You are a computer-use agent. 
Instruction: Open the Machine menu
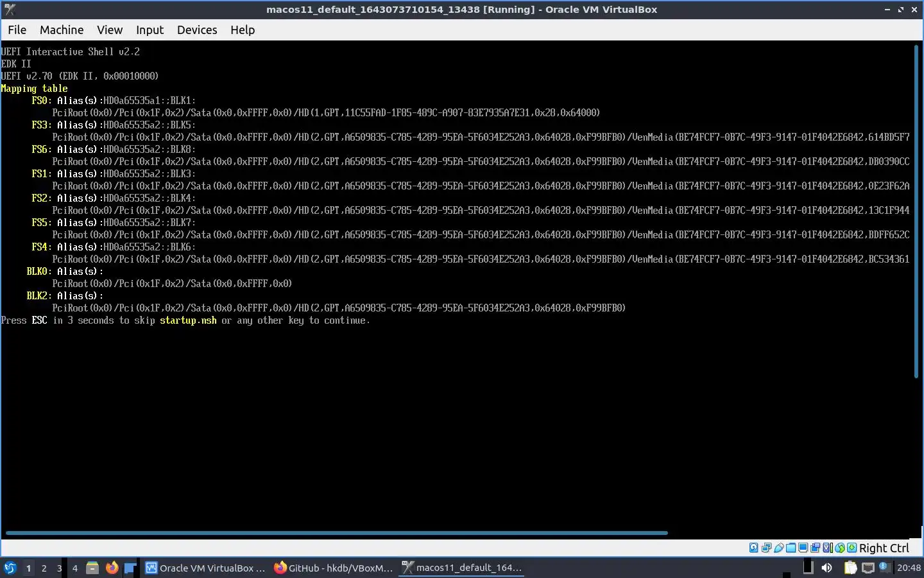[x=62, y=30]
